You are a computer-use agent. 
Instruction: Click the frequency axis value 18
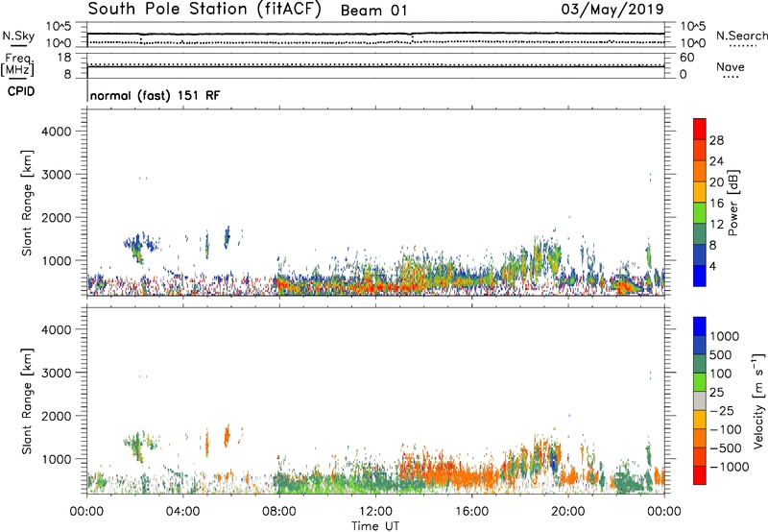click(x=64, y=58)
